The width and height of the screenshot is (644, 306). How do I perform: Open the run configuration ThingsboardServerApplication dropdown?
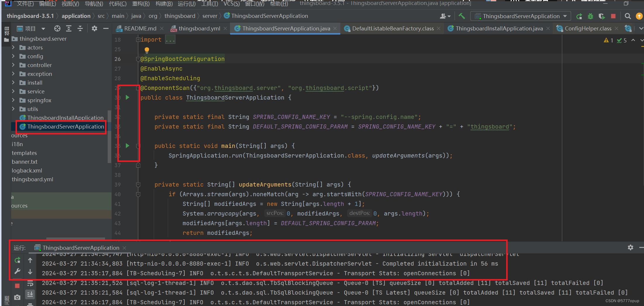click(x=521, y=16)
